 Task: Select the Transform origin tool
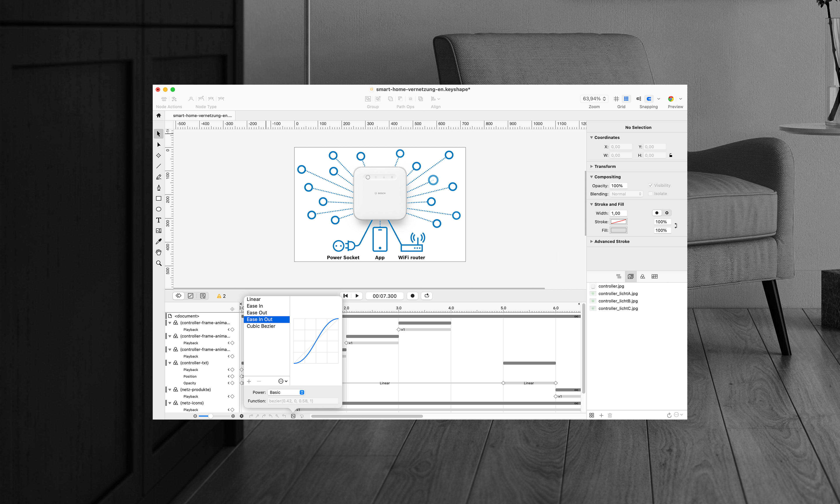click(159, 156)
